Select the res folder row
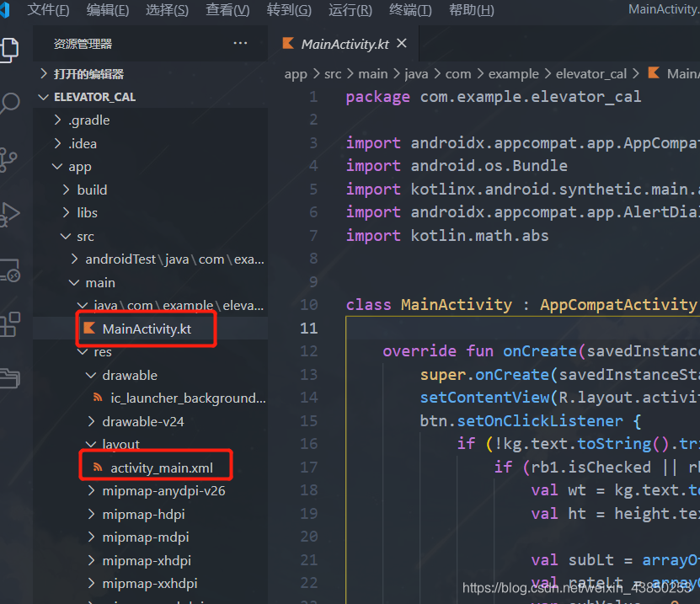 click(151, 352)
